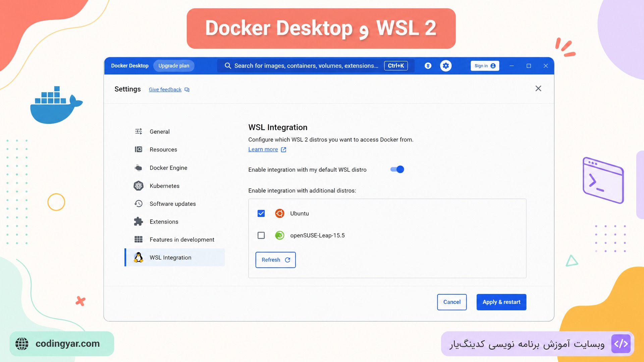Click the codingyar.com text

tap(67, 344)
